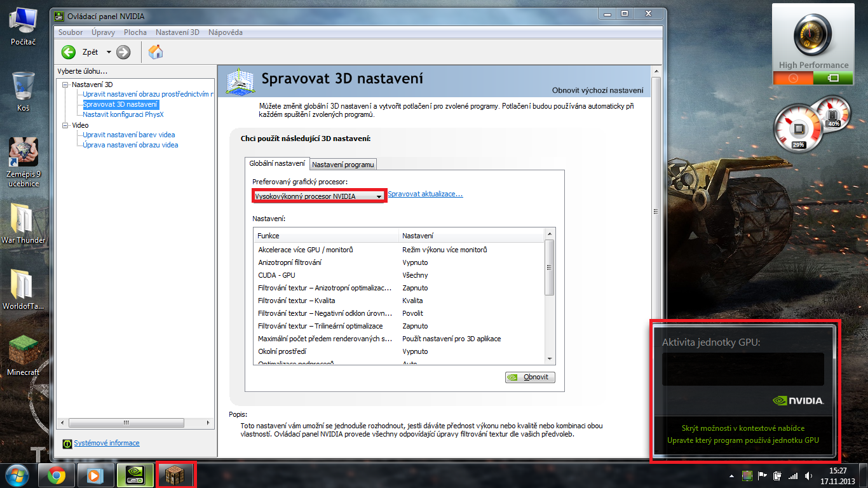This screenshot has width=868, height=488.
Task: Open the Plocha menu
Action: pyautogui.click(x=135, y=32)
